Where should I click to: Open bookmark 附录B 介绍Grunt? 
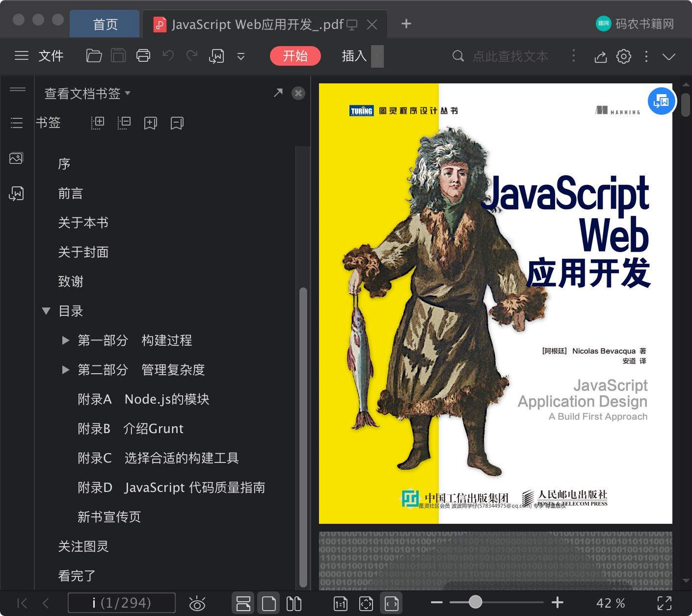tap(131, 429)
